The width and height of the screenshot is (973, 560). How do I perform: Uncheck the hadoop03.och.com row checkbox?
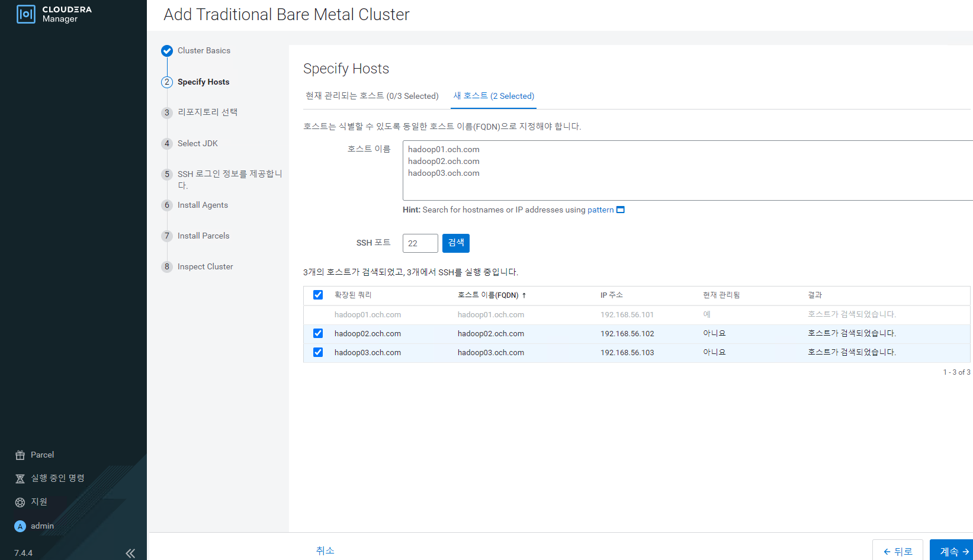click(x=318, y=352)
